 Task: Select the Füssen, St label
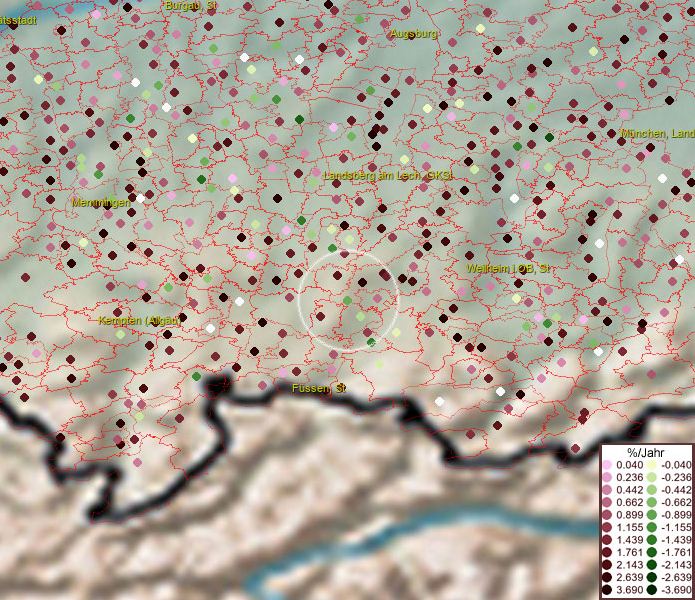319,387
